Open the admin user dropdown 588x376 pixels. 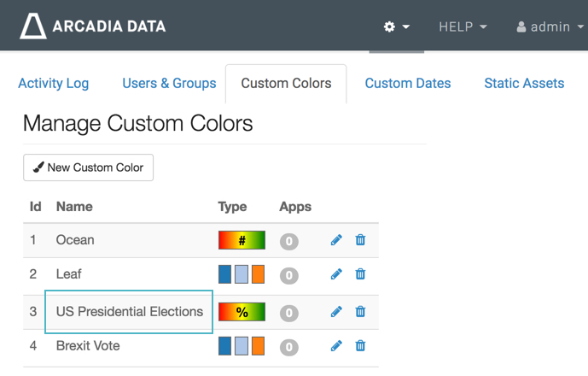(548, 26)
